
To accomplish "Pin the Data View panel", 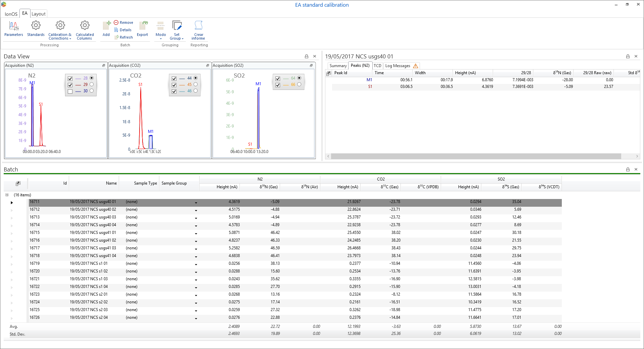I will pos(306,56).
